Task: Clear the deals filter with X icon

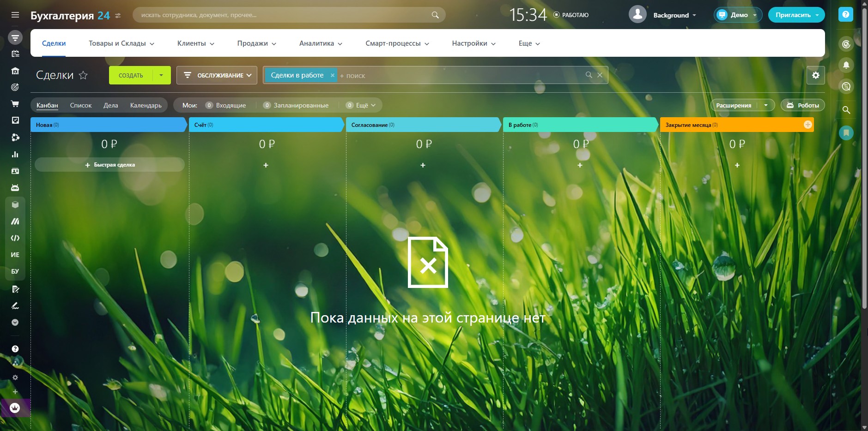Action: coord(600,75)
